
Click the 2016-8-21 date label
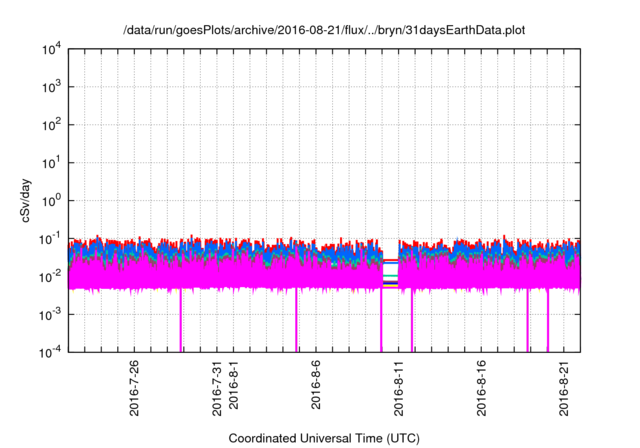564,388
